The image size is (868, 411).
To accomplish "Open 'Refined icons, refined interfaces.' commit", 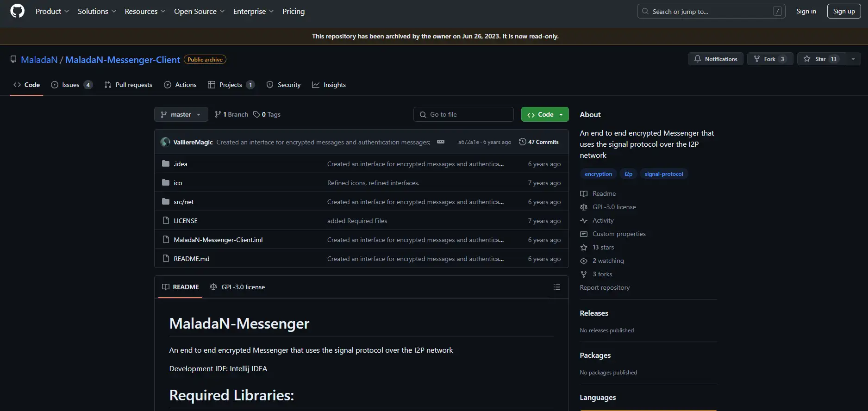I will [x=373, y=183].
